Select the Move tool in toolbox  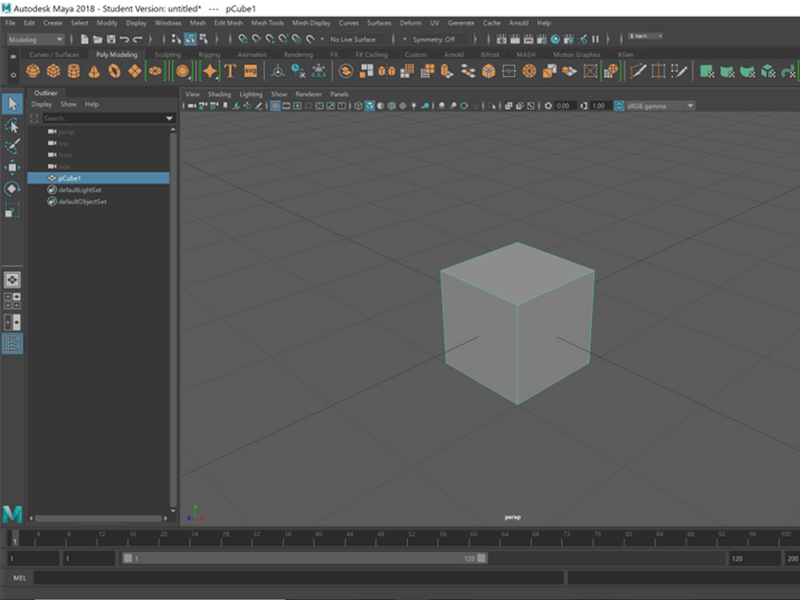[x=12, y=167]
